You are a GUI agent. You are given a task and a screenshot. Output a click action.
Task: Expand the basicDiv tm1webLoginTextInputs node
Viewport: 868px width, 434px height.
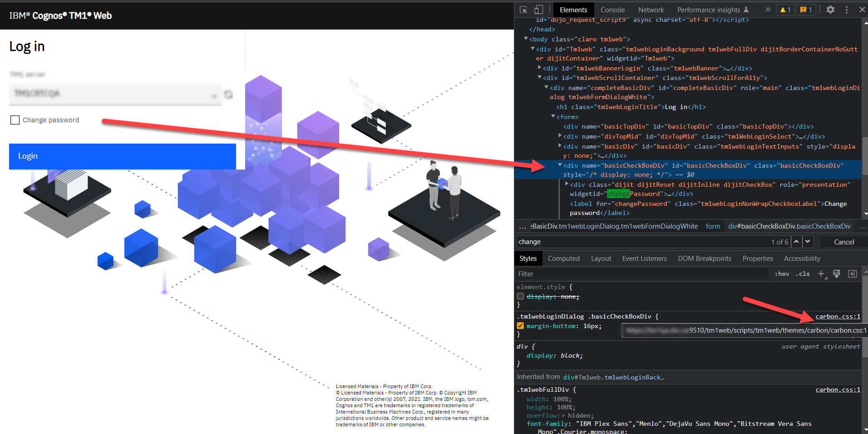point(560,146)
